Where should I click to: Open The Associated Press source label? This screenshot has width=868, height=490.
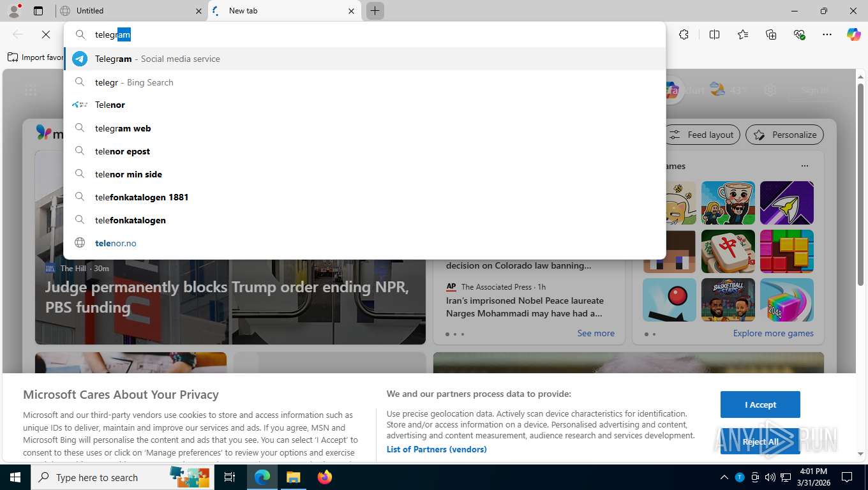pyautogui.click(x=497, y=286)
